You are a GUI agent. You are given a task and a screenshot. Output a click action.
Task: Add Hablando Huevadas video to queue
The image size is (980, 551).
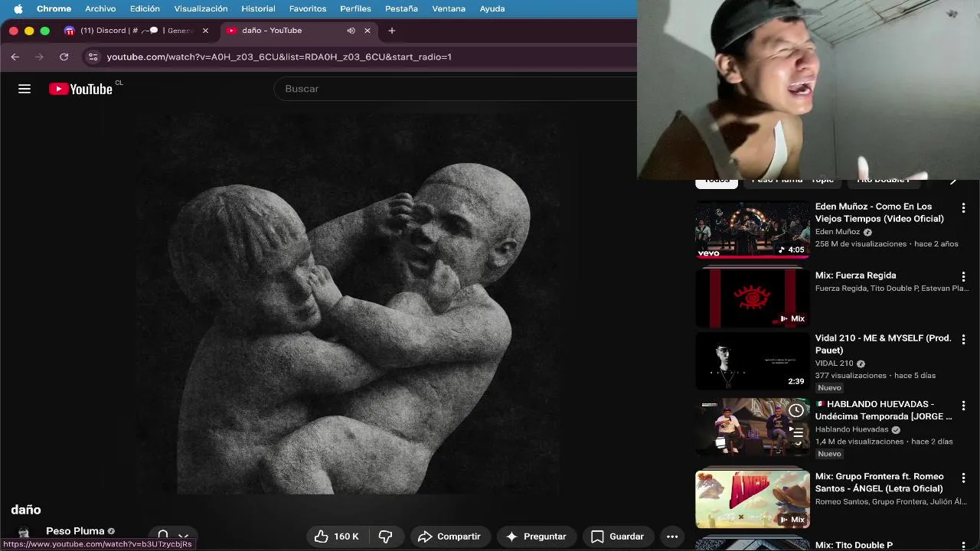click(x=796, y=434)
